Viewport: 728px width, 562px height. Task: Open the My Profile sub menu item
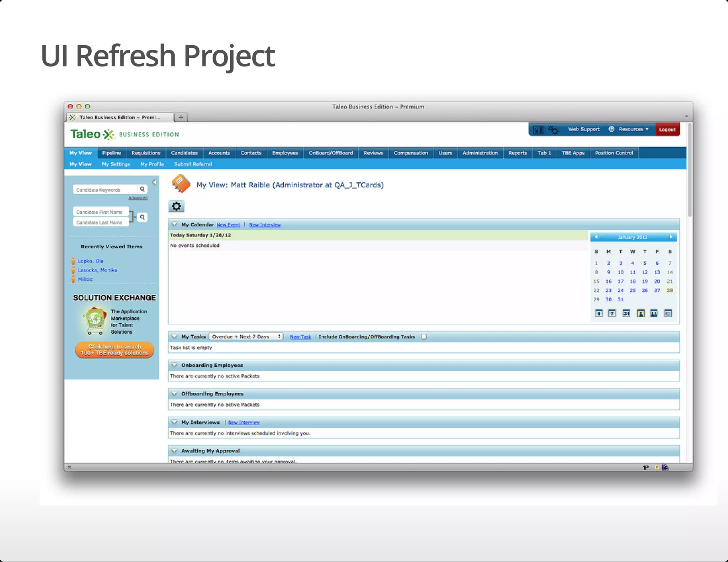(152, 164)
